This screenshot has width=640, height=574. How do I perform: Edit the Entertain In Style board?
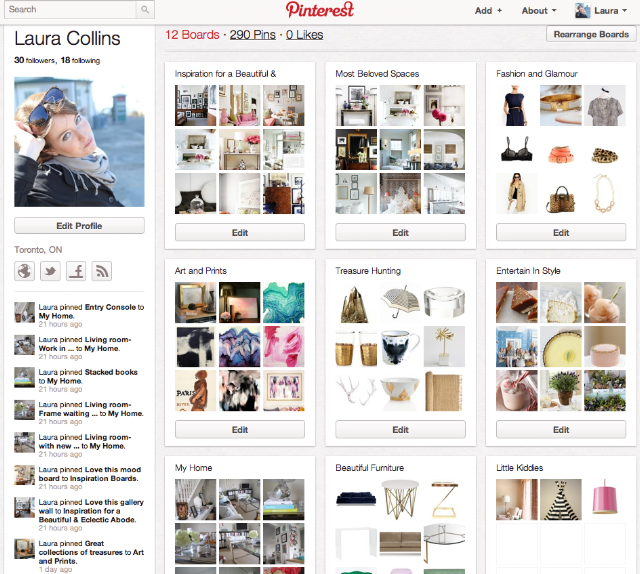click(x=561, y=429)
